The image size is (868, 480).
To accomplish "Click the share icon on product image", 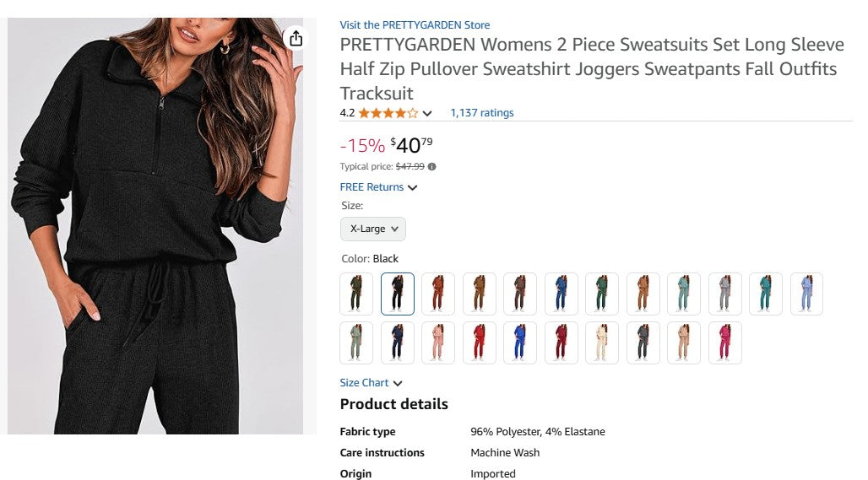I will [x=296, y=38].
